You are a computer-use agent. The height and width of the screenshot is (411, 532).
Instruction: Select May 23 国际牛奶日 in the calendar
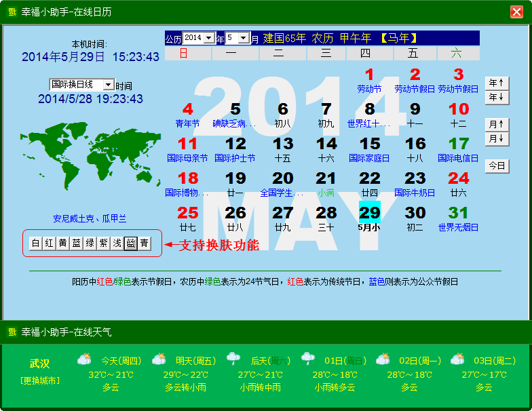click(x=415, y=184)
